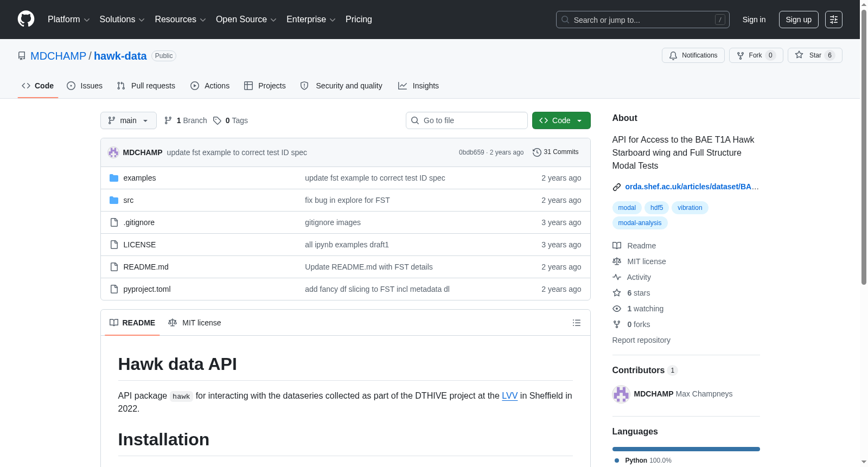Click the book icon beside Readme
The height and width of the screenshot is (467, 868).
617,246
